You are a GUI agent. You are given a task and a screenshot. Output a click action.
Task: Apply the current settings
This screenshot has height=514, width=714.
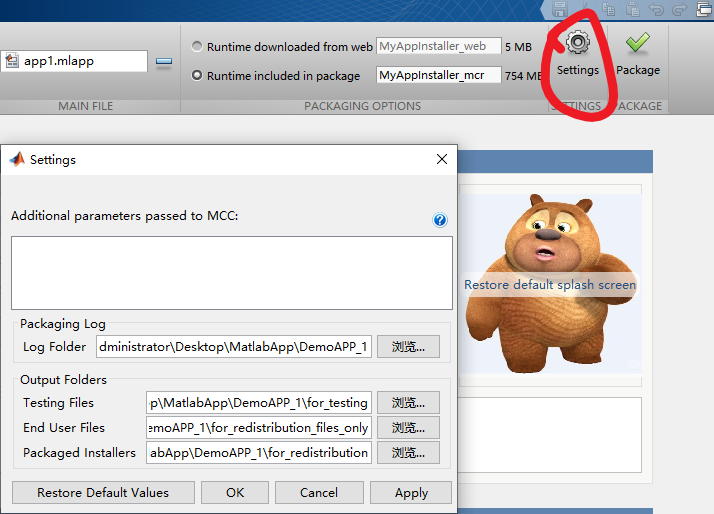[411, 493]
